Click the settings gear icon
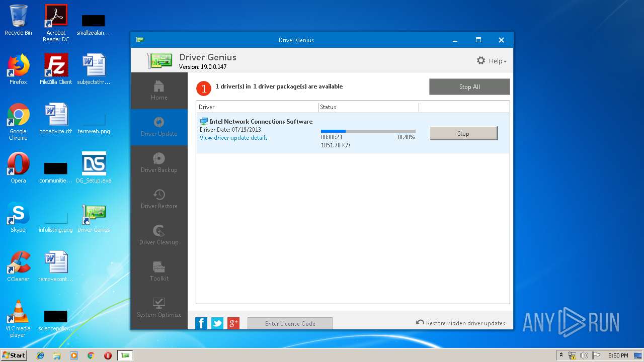Image resolution: width=644 pixels, height=362 pixels. [481, 61]
